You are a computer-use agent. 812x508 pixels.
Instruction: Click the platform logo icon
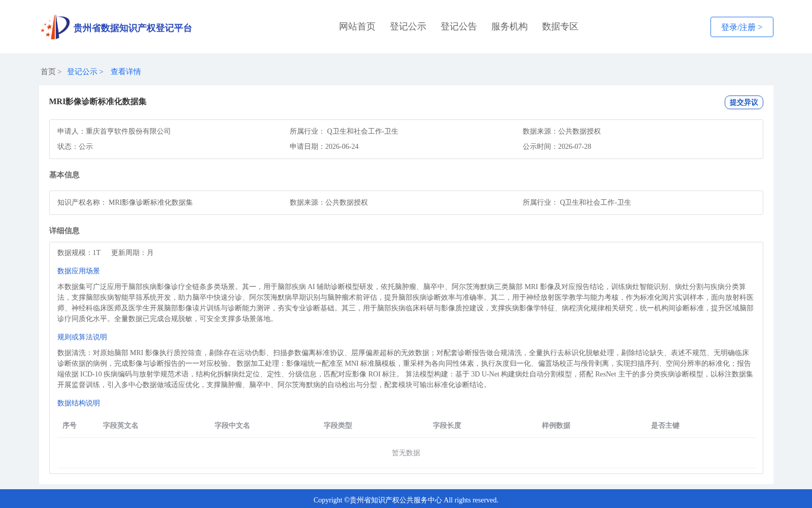coord(55,27)
